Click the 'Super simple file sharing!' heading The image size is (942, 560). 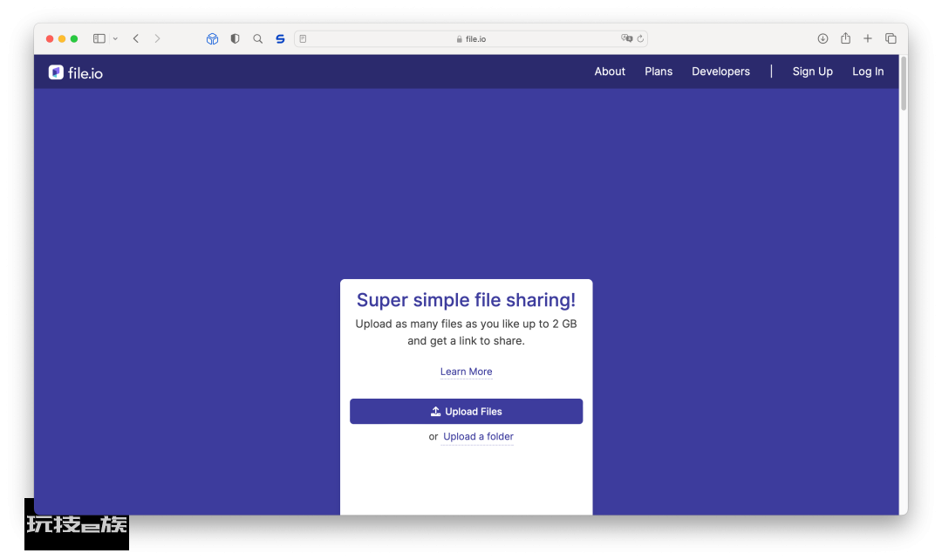click(x=466, y=299)
